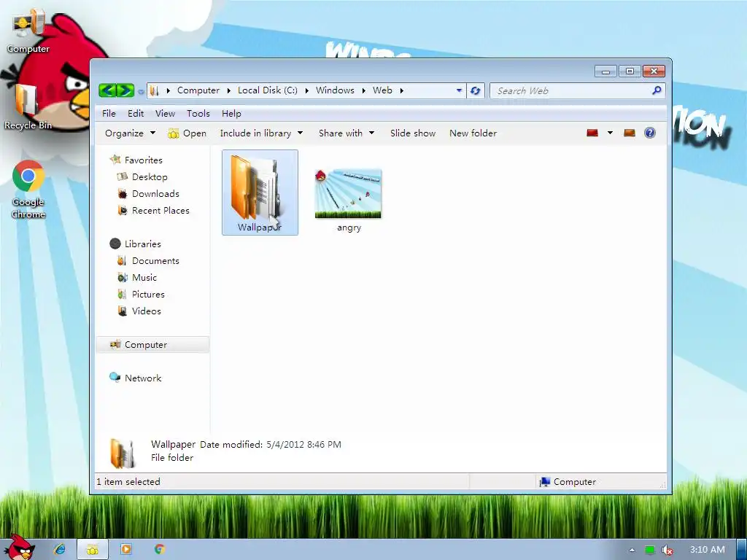Toggle the preview pane icon
The height and width of the screenshot is (560, 747).
[630, 133]
